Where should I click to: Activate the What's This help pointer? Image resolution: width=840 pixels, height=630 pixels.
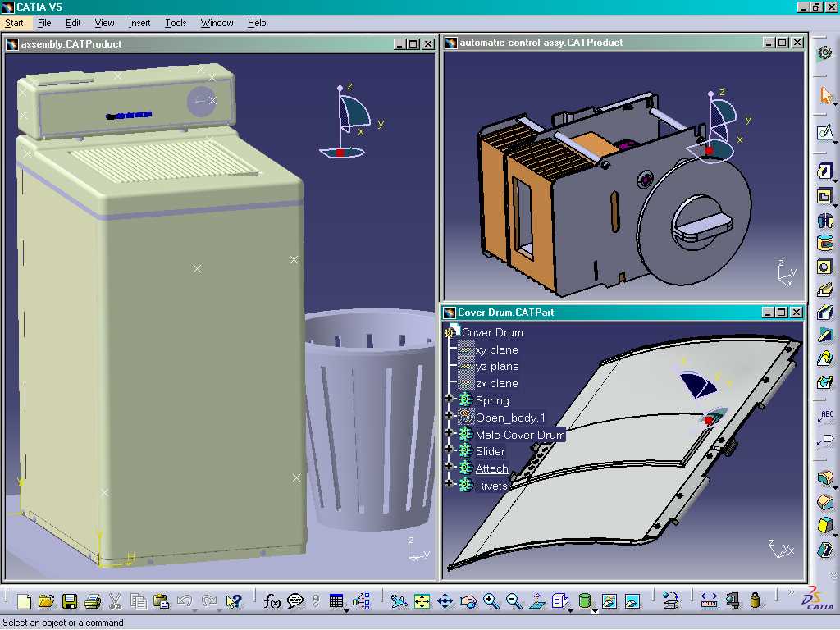point(234,601)
